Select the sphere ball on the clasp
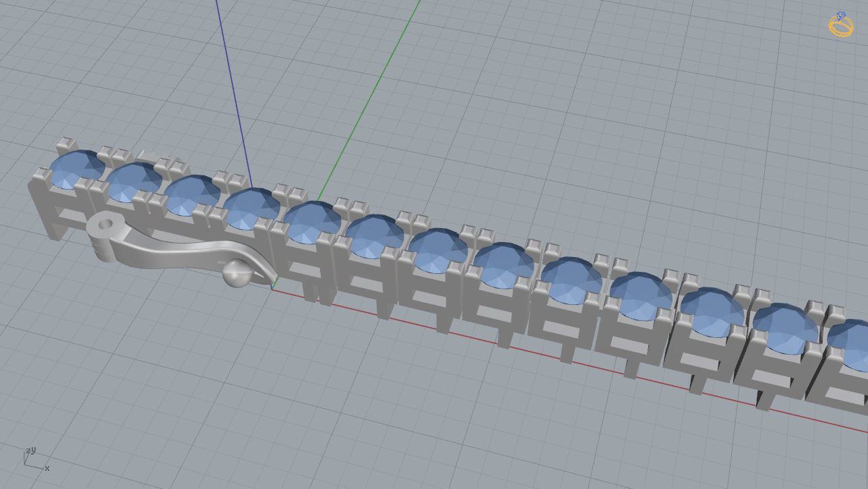This screenshot has height=489, width=868. tap(237, 272)
